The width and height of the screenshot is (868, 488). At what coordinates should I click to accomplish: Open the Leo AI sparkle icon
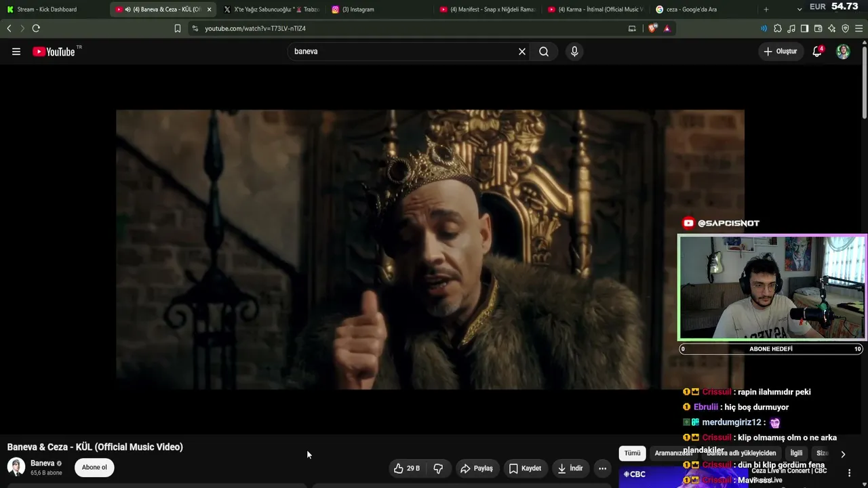[x=831, y=28]
